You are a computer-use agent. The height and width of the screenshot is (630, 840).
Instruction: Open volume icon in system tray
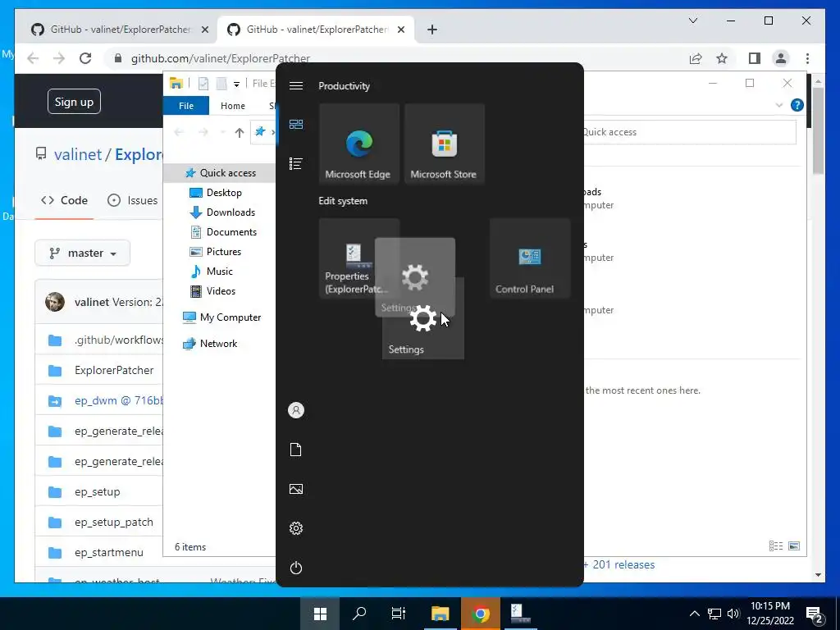pos(733,614)
